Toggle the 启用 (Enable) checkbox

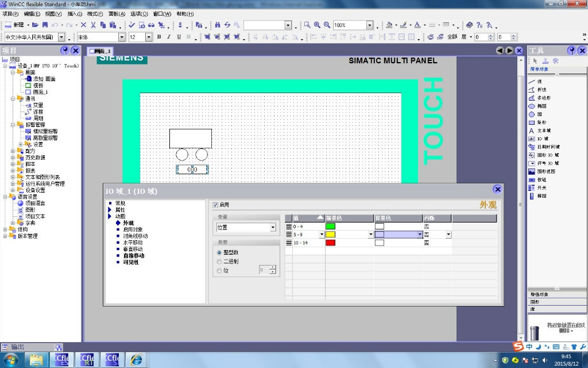[215, 205]
